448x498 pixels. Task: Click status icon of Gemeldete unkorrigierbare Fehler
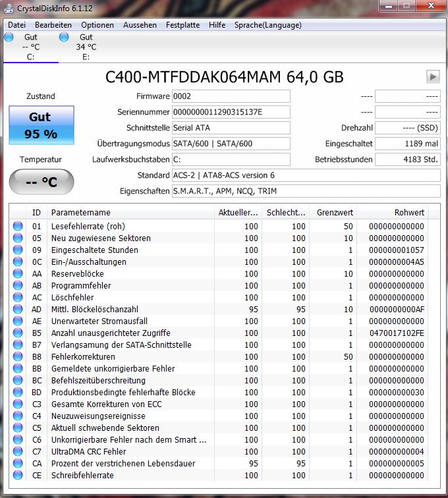pyautogui.click(x=18, y=368)
